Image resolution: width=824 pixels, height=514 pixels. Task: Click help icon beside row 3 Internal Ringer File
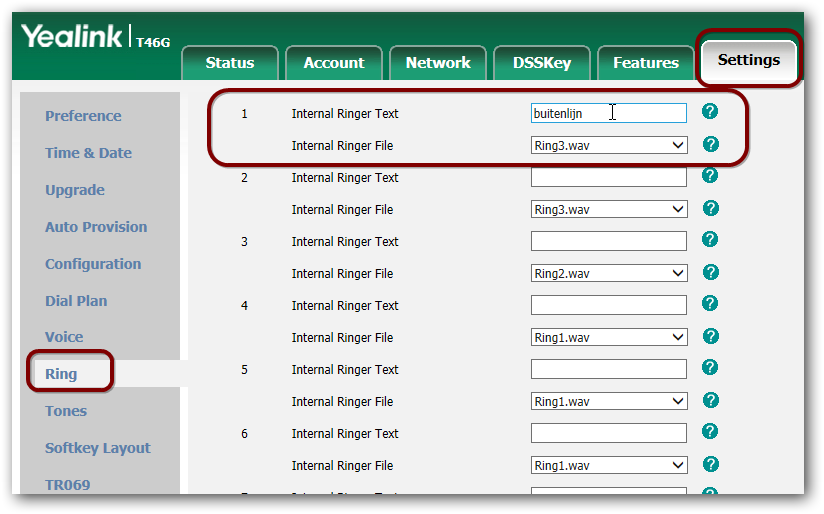[710, 272]
